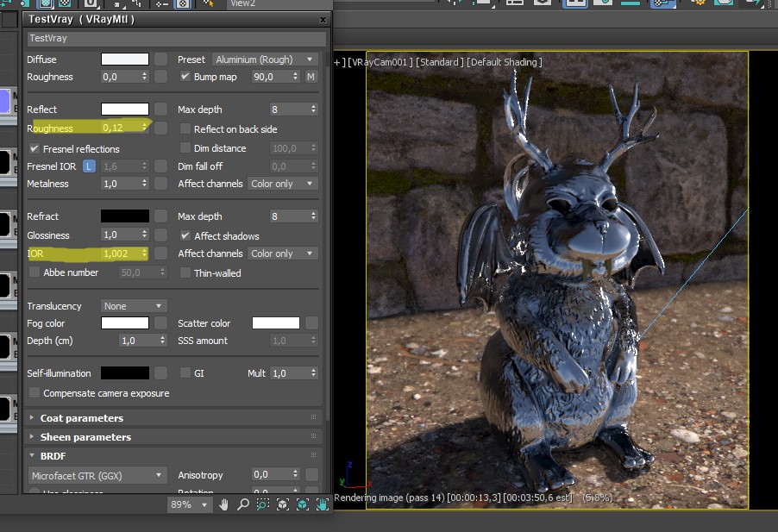Open the Diffuse color swatch
The width and height of the screenshot is (778, 532).
coord(125,59)
